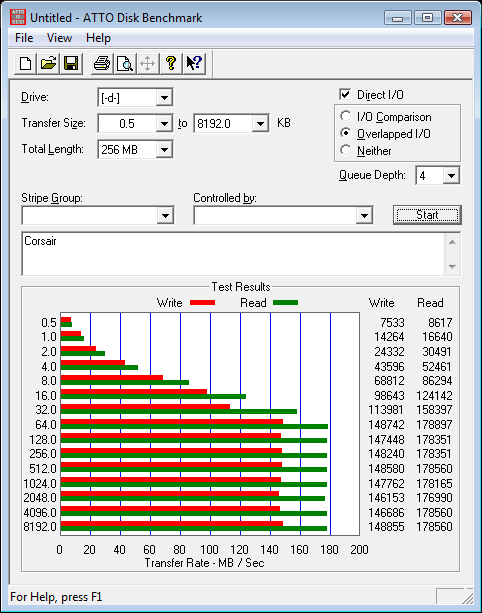
Task: Click the ATTO application icon in title bar
Action: [18, 17]
